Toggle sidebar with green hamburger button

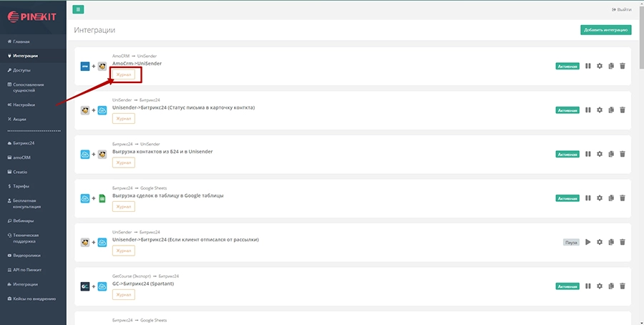coord(78,9)
